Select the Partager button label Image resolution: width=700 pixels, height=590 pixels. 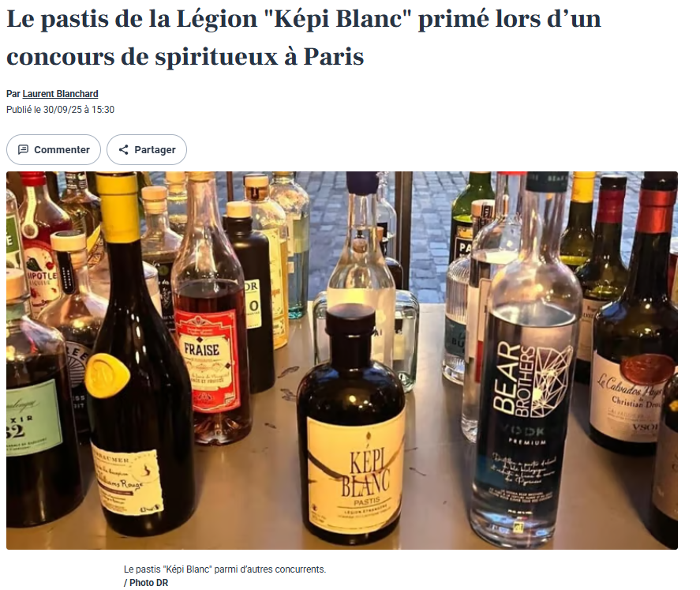[155, 149]
